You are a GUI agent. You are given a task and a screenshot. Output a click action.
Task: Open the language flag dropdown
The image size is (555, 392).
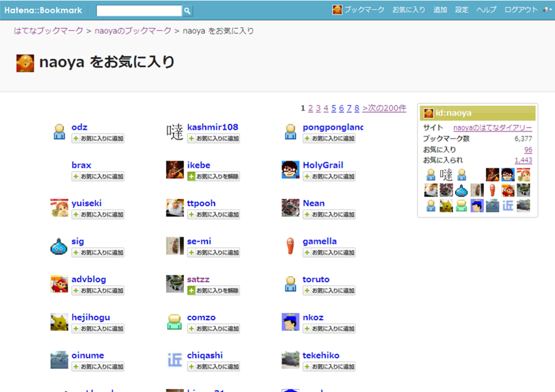[547, 10]
